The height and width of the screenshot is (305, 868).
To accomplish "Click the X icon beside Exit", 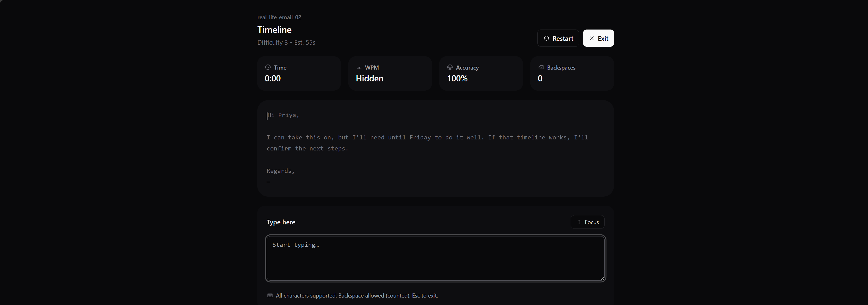I will (x=591, y=39).
